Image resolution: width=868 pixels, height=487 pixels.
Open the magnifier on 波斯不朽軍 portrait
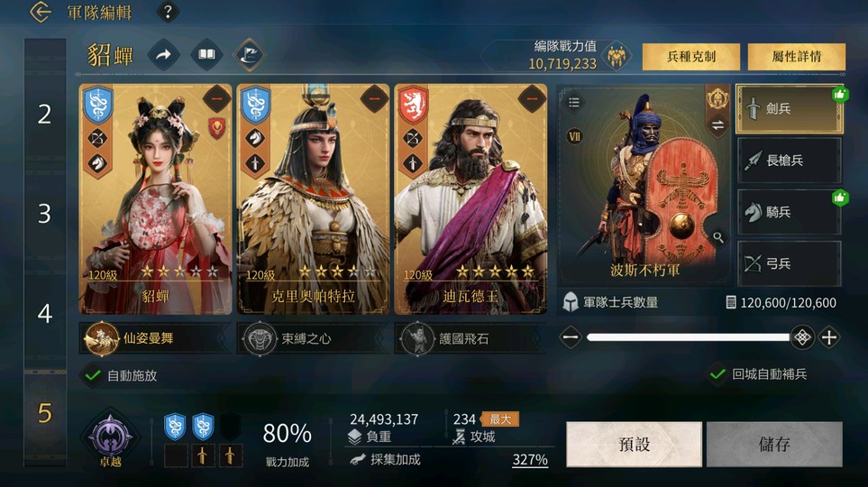coord(718,238)
